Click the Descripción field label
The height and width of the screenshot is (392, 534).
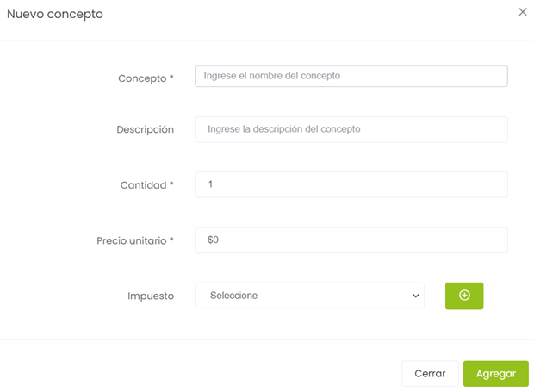[x=145, y=129]
